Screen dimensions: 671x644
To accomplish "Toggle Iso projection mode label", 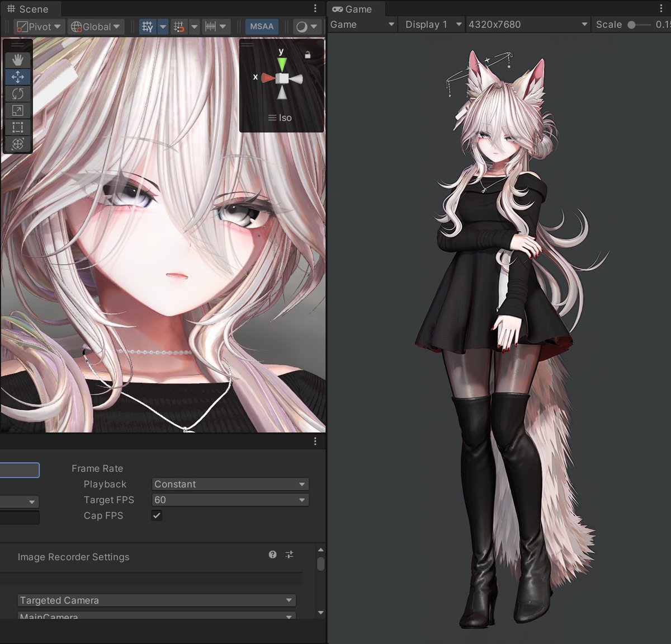I will click(280, 117).
